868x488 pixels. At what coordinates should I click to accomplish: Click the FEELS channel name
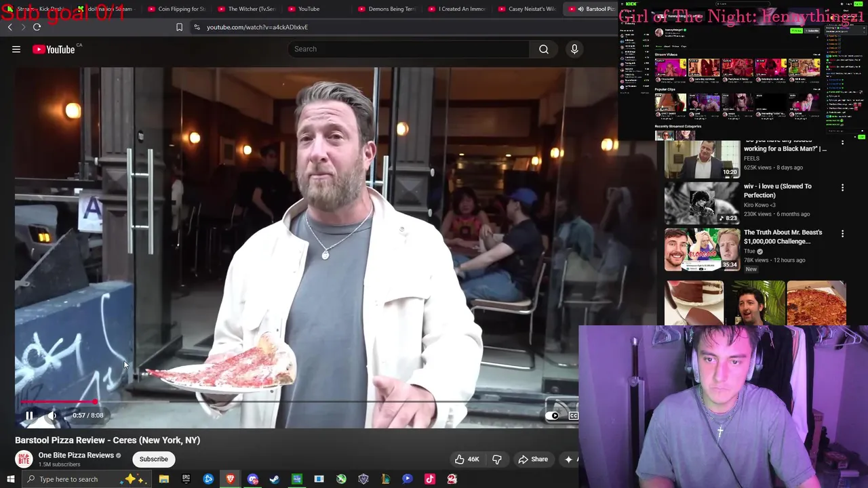pyautogui.click(x=751, y=159)
